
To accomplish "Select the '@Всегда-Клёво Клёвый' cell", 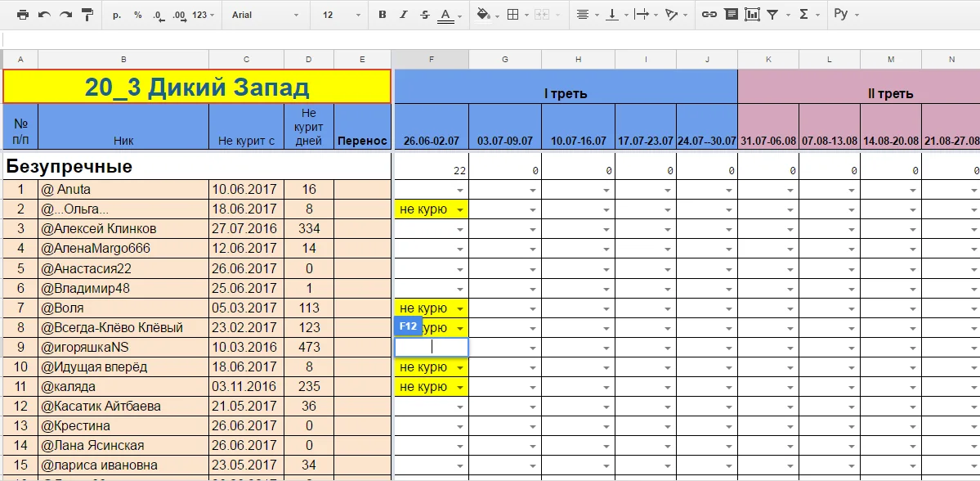I will coord(123,327).
